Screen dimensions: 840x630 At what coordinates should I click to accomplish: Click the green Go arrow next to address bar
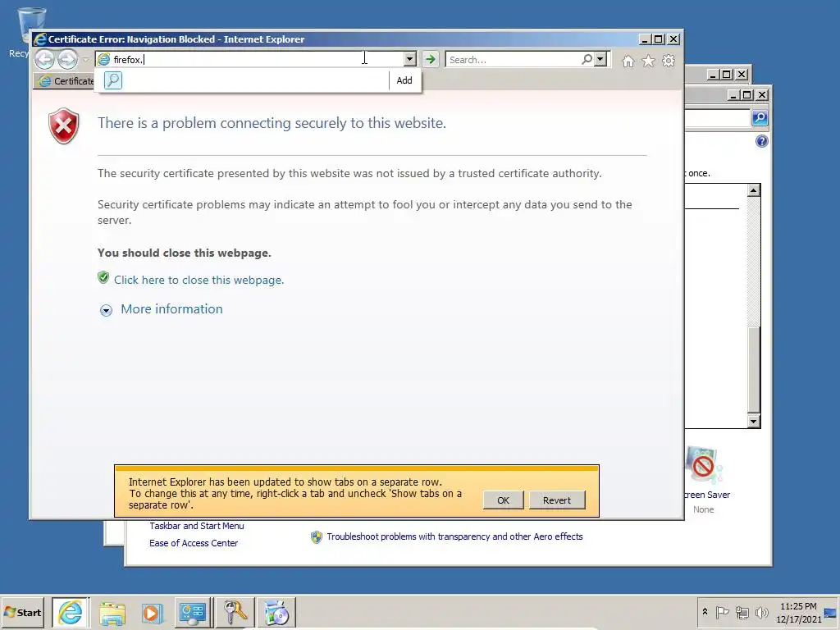[430, 59]
